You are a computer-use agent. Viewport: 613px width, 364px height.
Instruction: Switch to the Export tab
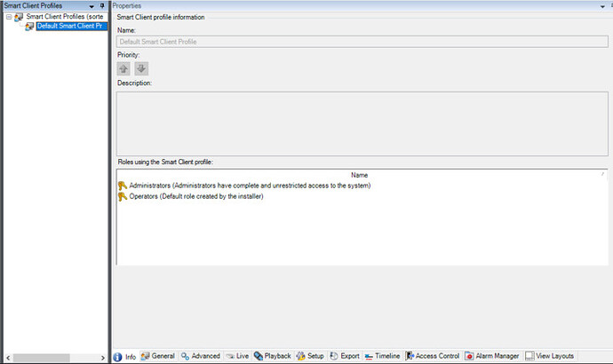345,356
